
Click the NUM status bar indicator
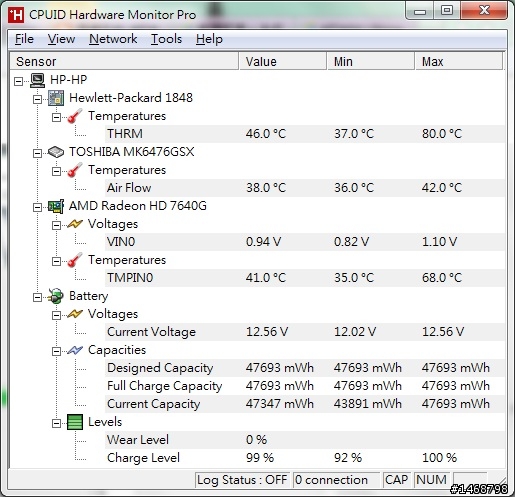point(431,480)
